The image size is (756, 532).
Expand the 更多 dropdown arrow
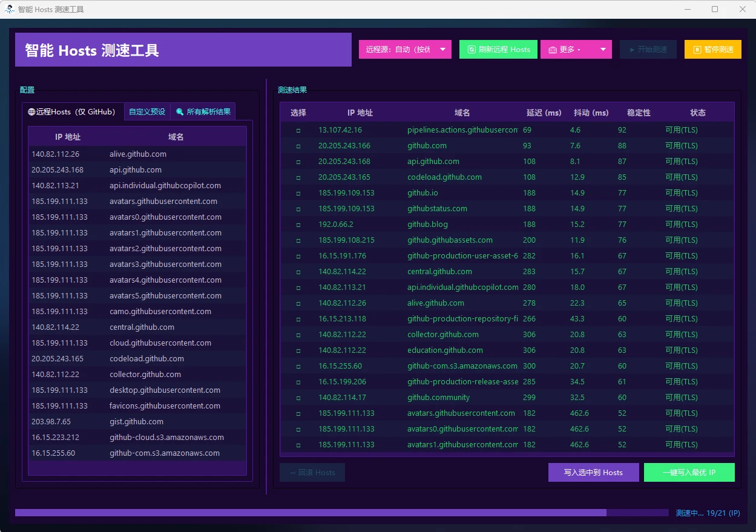(603, 50)
